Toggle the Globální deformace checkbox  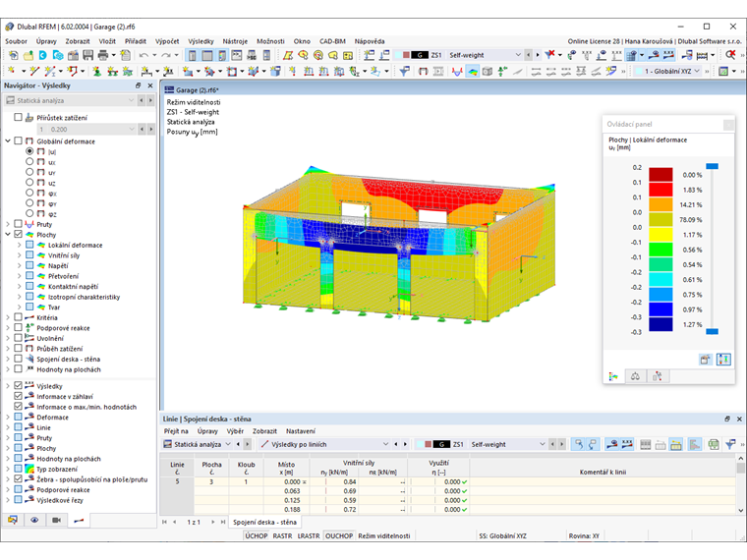point(18,140)
